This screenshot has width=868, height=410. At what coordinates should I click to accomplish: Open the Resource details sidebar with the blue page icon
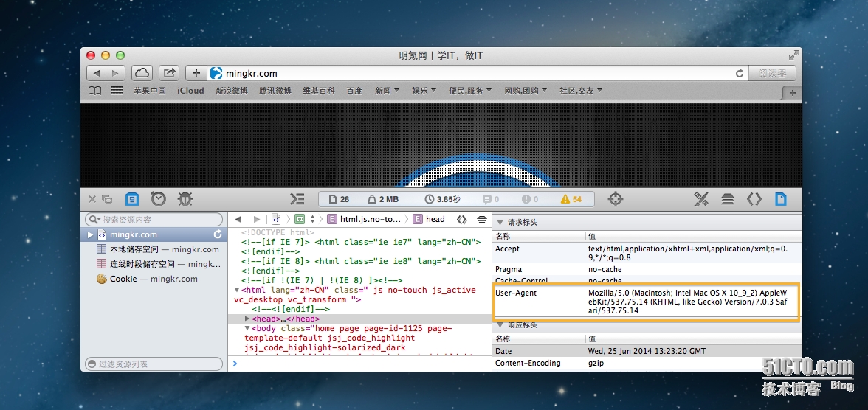coord(781,198)
